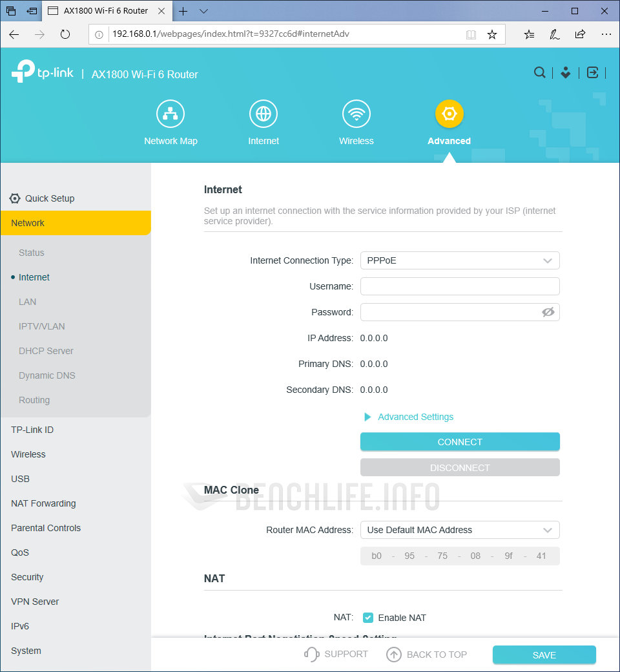Open the Network Map icon
620x672 pixels.
(170, 114)
